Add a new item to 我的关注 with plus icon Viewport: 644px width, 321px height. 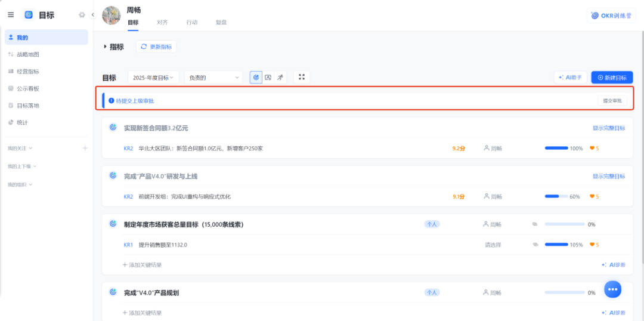[85, 148]
